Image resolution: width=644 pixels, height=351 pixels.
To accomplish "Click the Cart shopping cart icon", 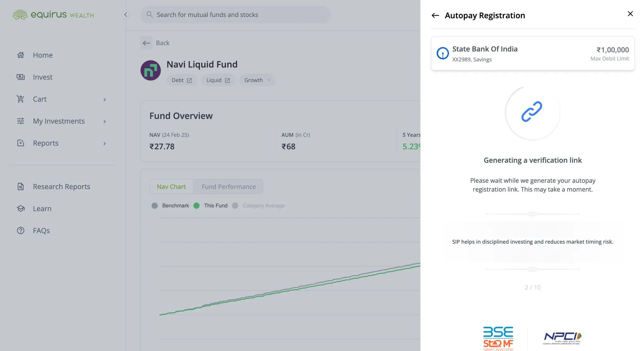I will (21, 99).
